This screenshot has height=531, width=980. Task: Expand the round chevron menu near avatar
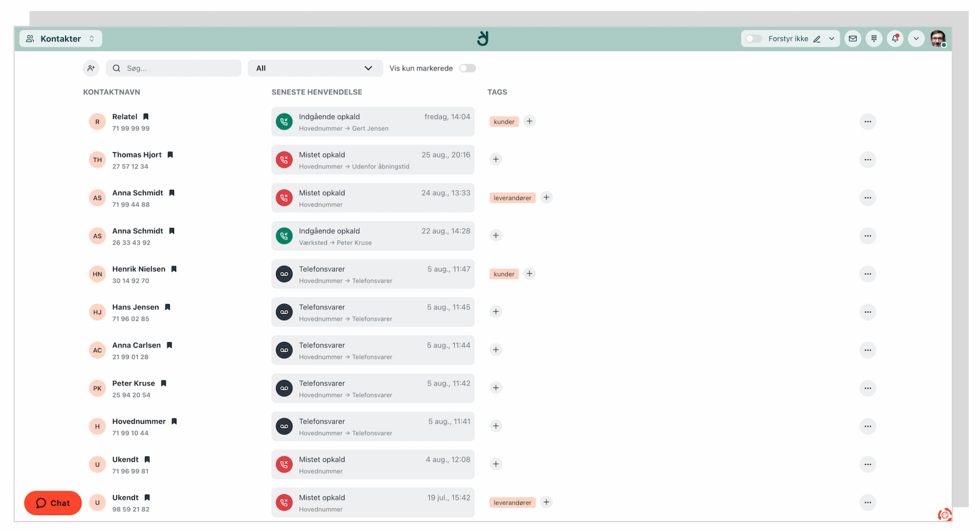click(916, 39)
